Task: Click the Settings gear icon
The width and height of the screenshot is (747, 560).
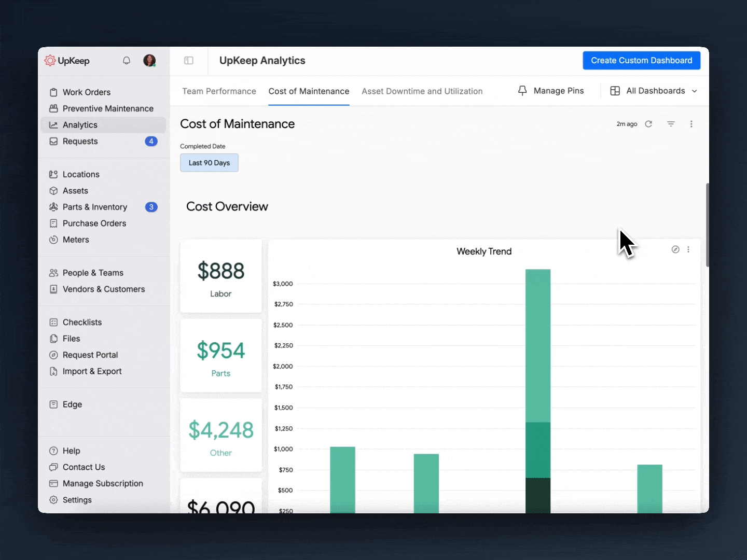Action: point(53,500)
